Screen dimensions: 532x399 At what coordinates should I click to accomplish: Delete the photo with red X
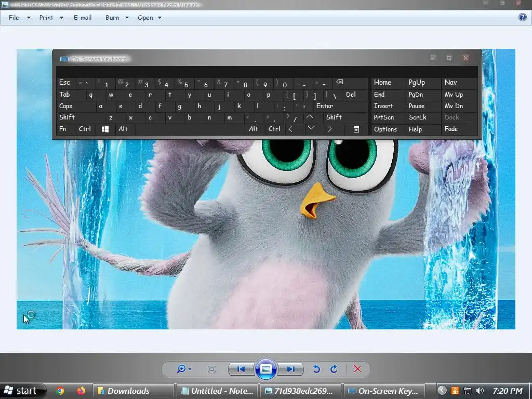(357, 369)
